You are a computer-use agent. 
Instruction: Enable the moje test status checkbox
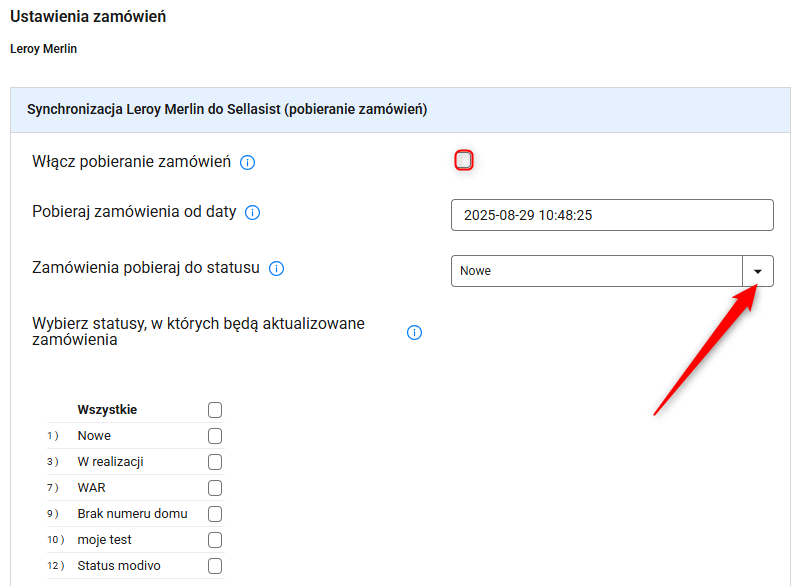tap(215, 540)
